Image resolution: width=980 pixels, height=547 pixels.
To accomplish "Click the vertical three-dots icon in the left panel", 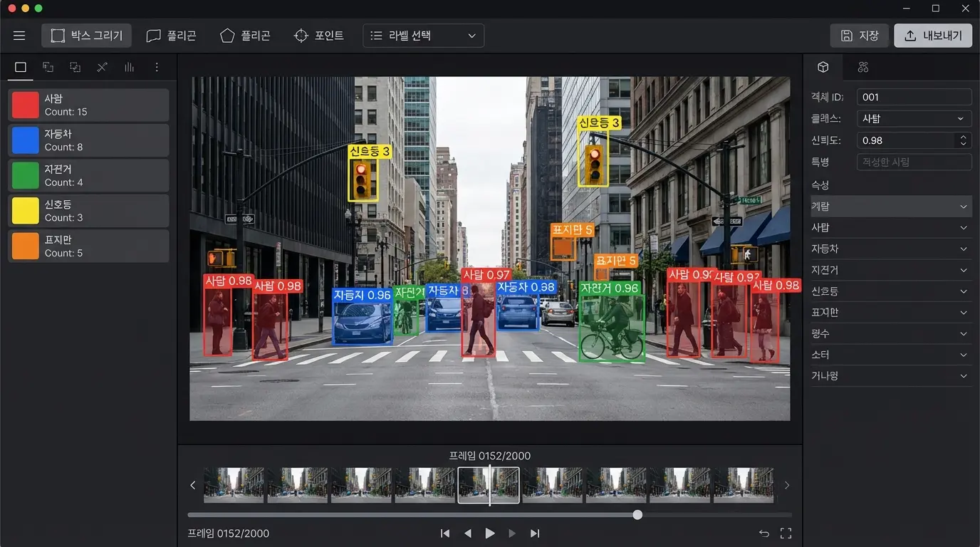I will [157, 67].
